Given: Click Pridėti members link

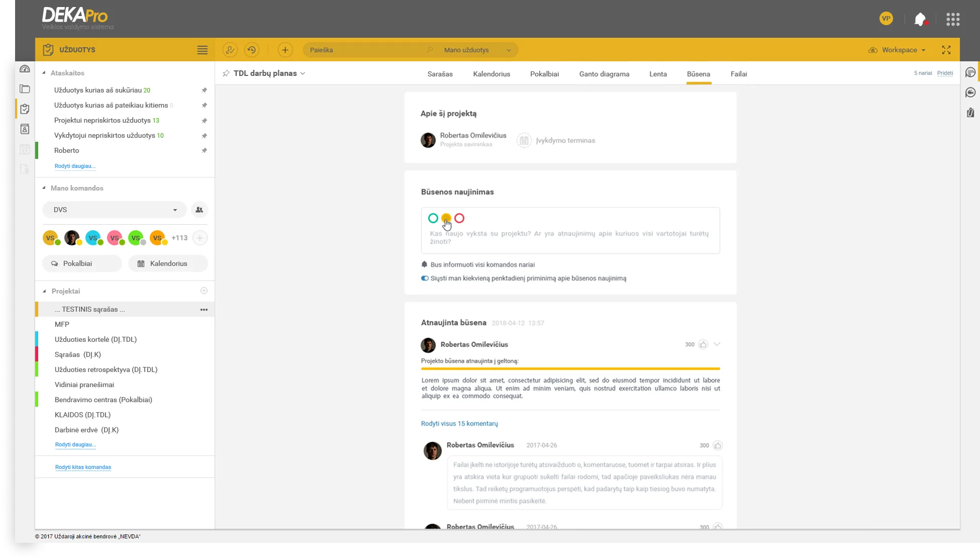Looking at the screenshot, I should (x=945, y=73).
